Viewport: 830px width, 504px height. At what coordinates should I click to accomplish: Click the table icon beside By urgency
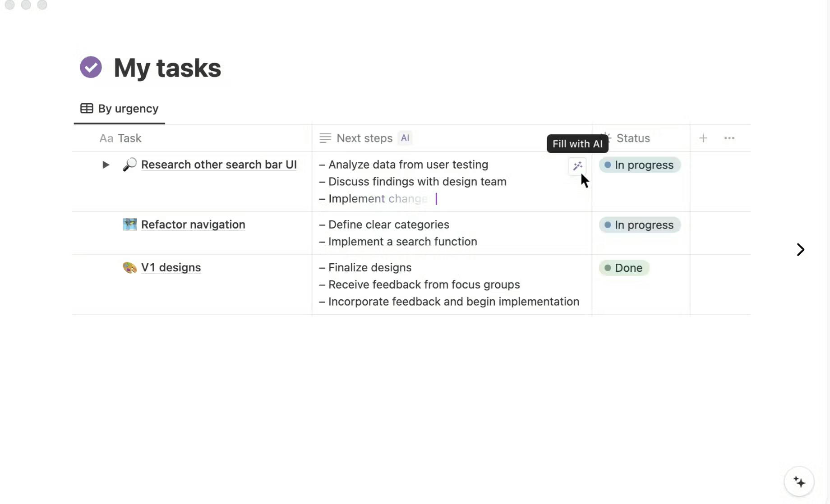tap(86, 108)
